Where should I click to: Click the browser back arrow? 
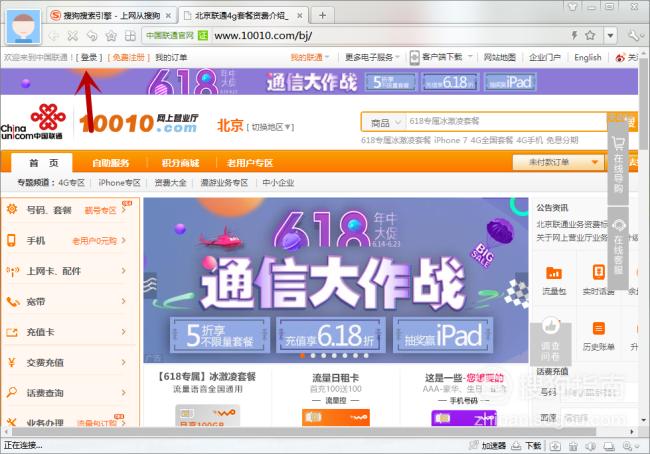(x=54, y=36)
